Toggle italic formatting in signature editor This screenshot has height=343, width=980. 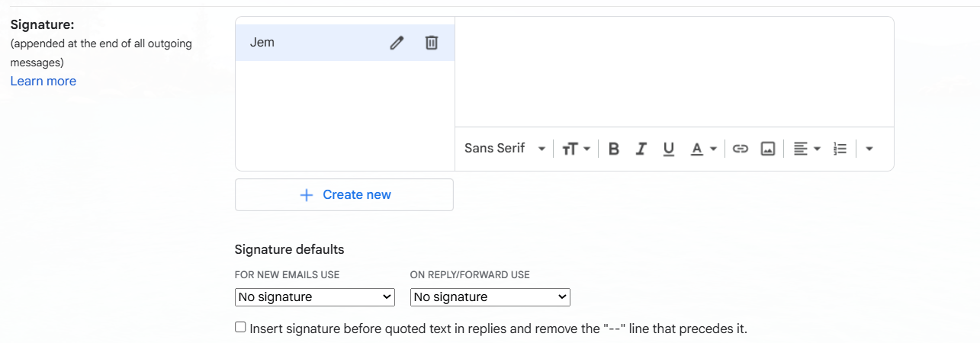coord(641,149)
